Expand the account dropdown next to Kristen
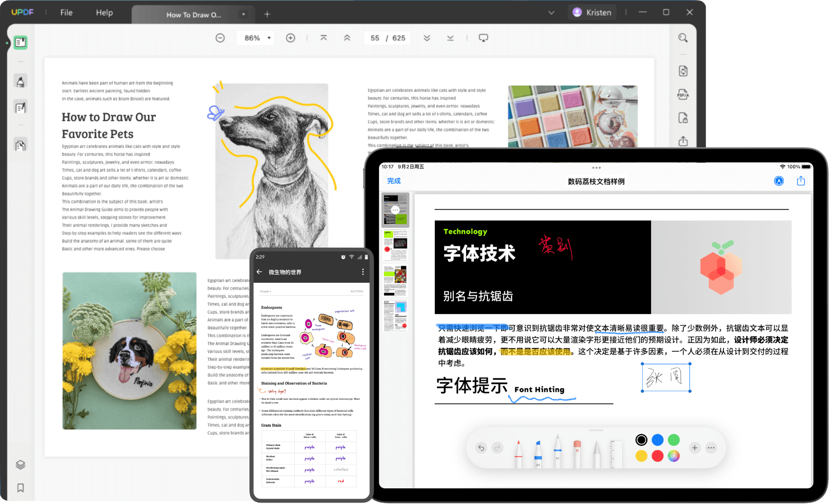The width and height of the screenshot is (830, 504). (x=551, y=12)
